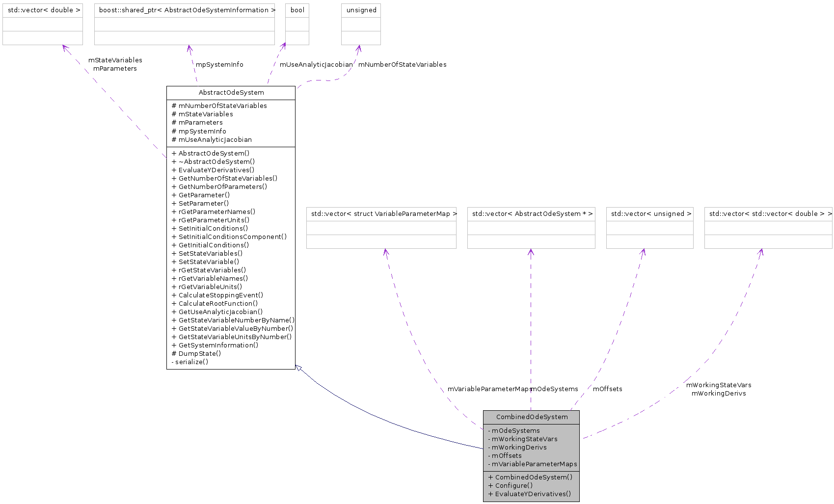
Task: Click the AbstractOdeSystem class title
Action: point(231,93)
